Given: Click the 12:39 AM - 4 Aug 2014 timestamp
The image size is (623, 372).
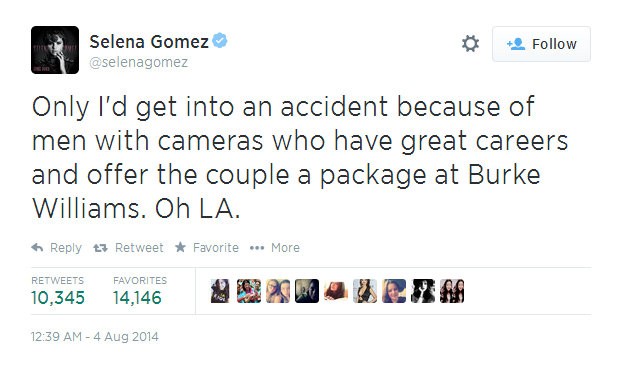Looking at the screenshot, I should tap(95, 337).
